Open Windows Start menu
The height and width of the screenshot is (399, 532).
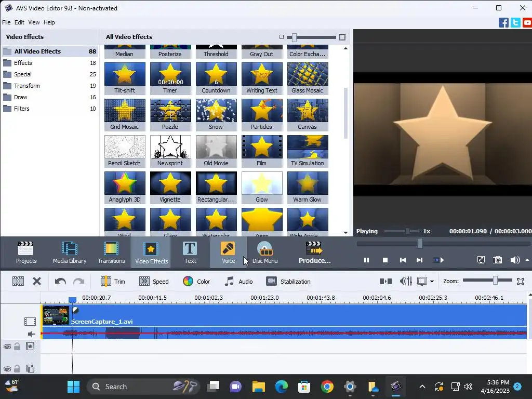pyautogui.click(x=73, y=387)
